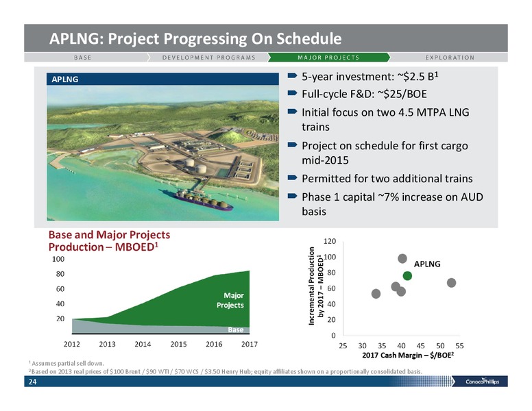
Task: Click the 'Base' label in area chart
Action: point(235,329)
